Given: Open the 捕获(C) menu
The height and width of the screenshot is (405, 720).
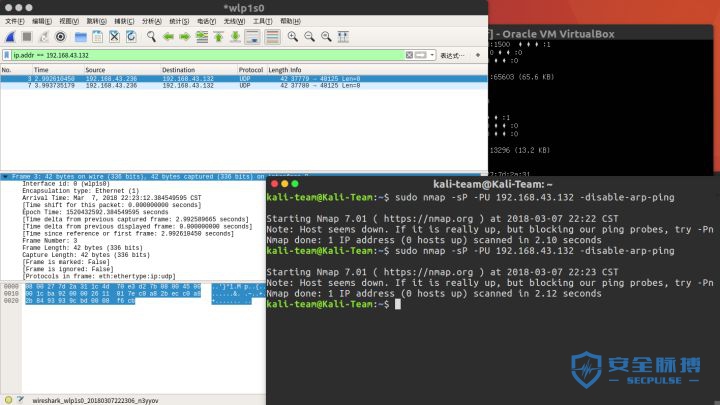Looking at the screenshot, I should tap(124, 21).
